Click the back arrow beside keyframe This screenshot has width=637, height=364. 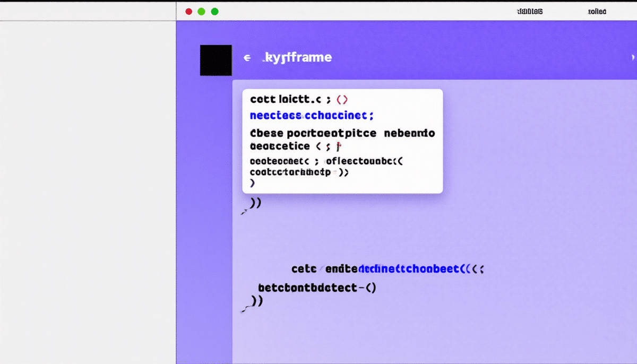246,58
